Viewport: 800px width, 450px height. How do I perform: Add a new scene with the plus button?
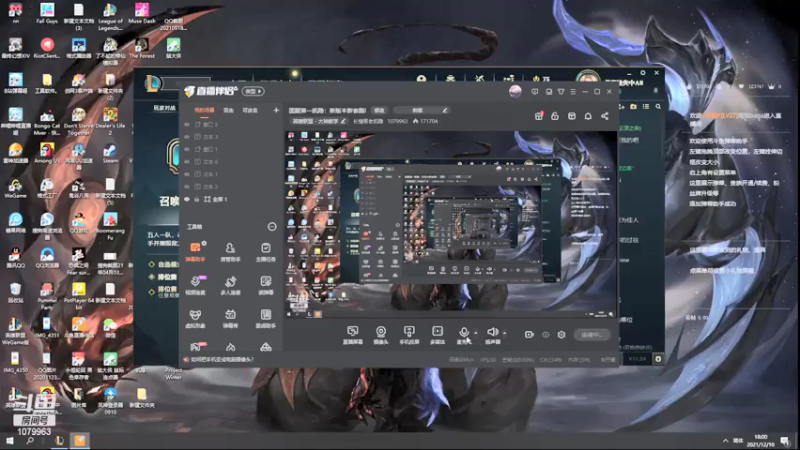coord(276,110)
